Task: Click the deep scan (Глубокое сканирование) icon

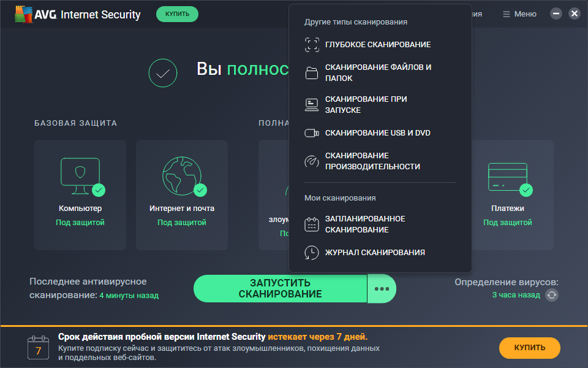Action: coord(312,45)
